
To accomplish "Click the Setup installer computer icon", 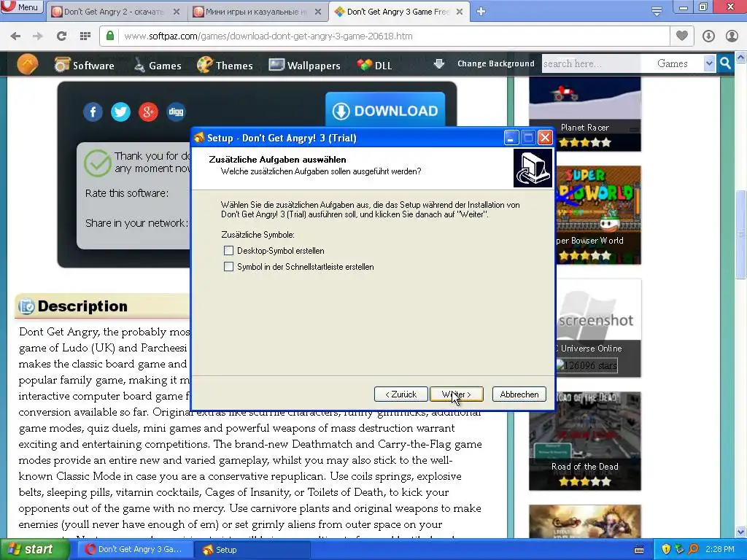I will click(x=533, y=168).
